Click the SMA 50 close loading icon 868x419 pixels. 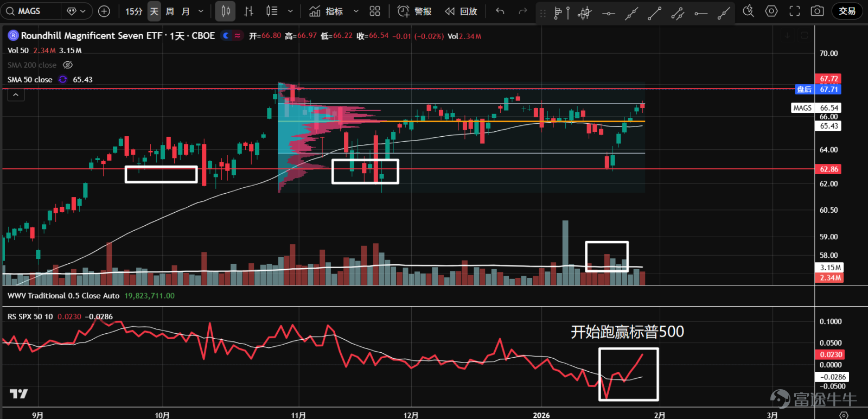(x=63, y=79)
